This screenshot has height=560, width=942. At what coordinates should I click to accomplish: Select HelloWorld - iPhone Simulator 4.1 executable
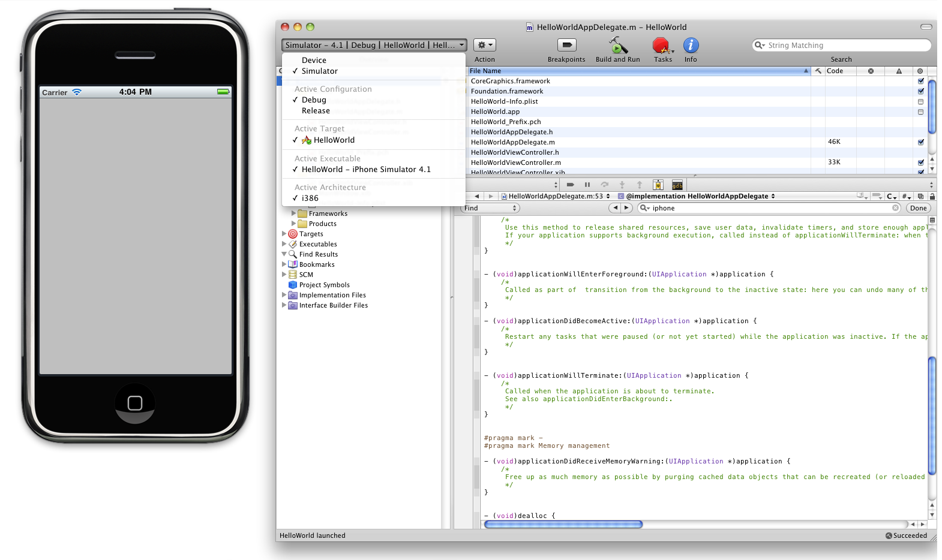(x=374, y=169)
